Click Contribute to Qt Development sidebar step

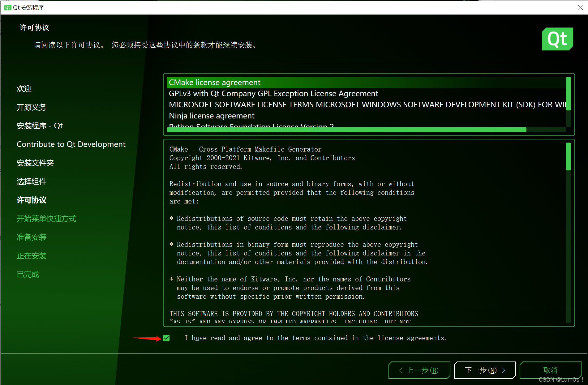[x=71, y=144]
